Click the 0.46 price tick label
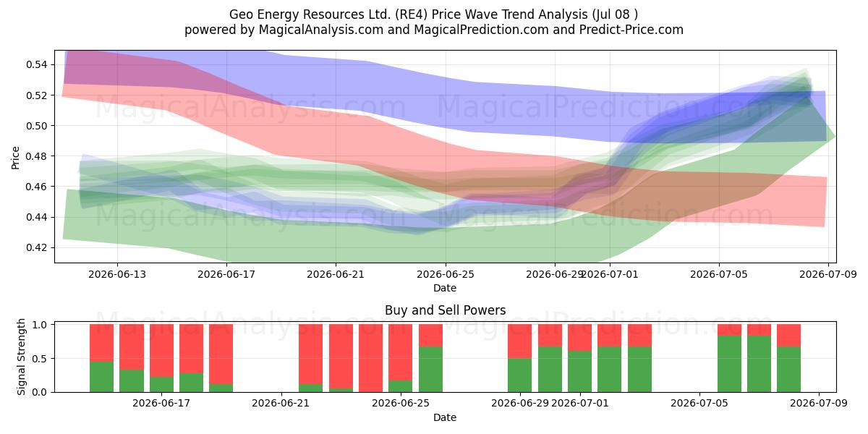The image size is (868, 434). [36, 187]
